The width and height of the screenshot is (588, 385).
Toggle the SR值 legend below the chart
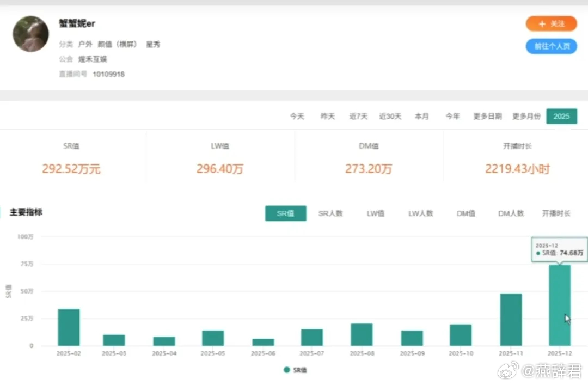click(296, 370)
